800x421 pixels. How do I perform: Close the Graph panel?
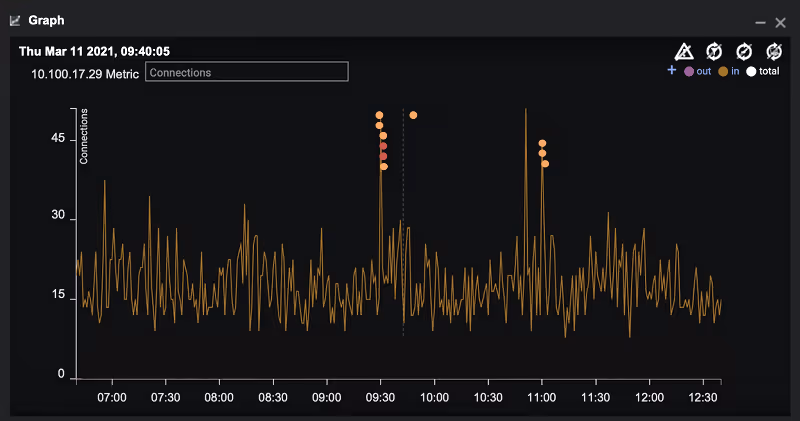(x=780, y=22)
